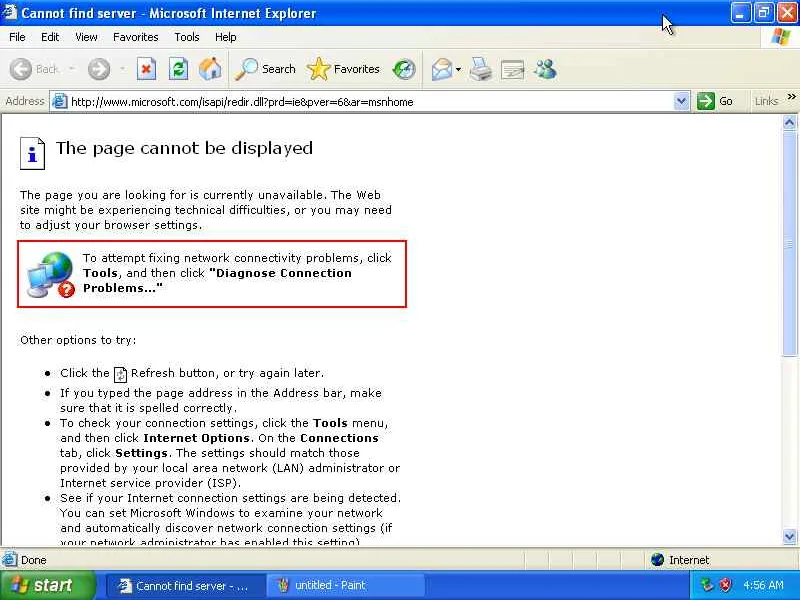
Task: Click the Back navigation button
Action: pyautogui.click(x=34, y=69)
